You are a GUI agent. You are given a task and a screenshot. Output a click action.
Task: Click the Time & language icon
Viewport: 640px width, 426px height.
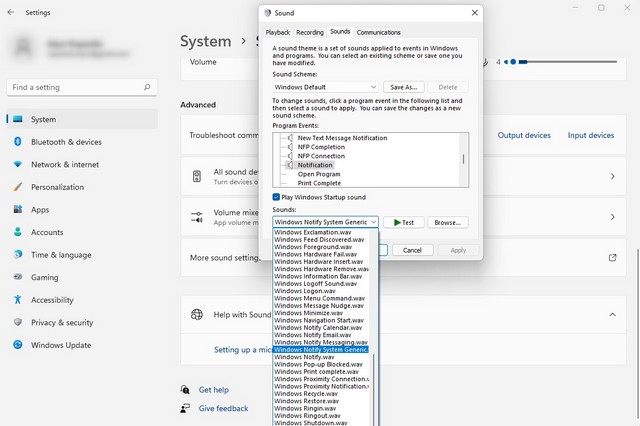click(x=18, y=255)
